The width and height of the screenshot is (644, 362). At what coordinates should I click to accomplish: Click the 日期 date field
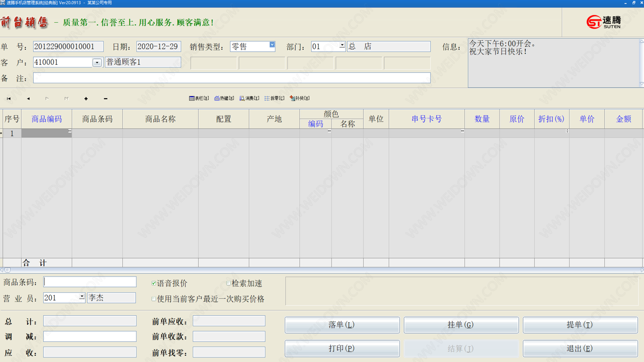(159, 46)
